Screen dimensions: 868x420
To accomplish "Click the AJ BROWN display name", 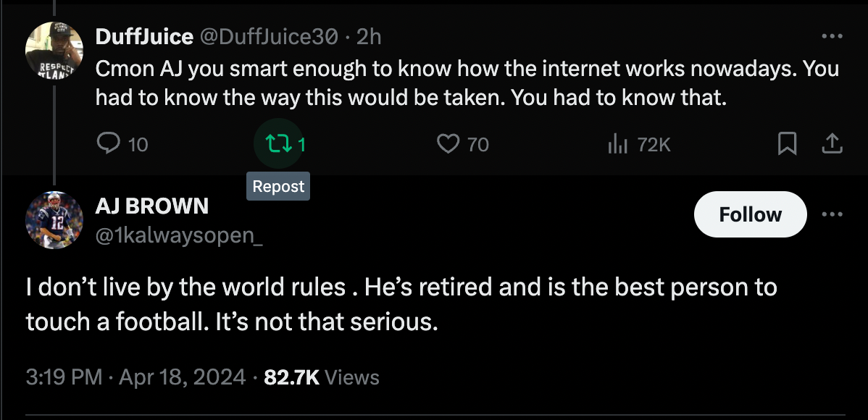I will click(x=152, y=206).
